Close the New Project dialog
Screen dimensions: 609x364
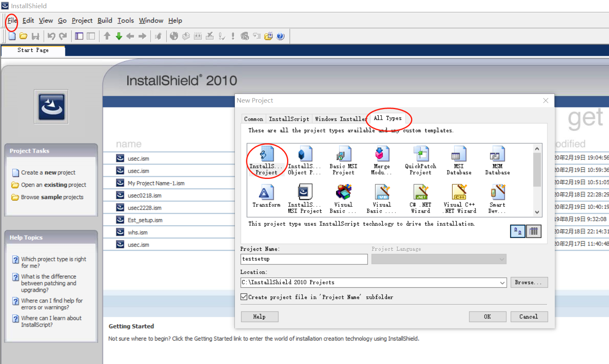tap(546, 101)
